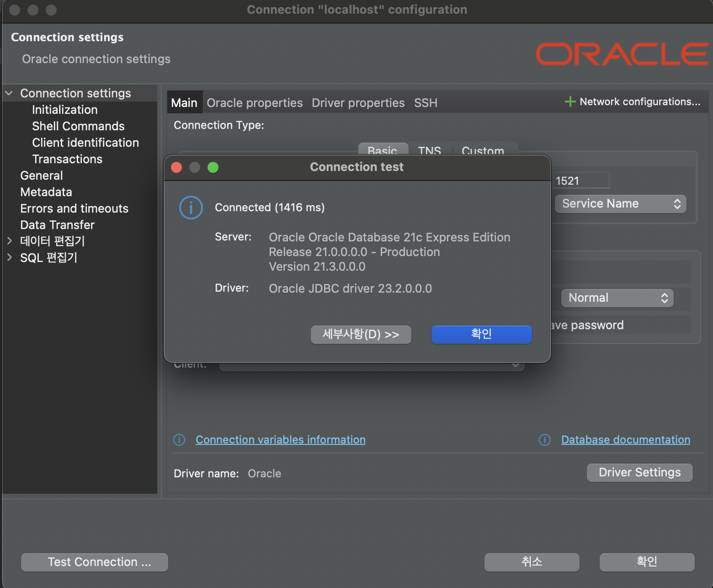Image resolution: width=713 pixels, height=588 pixels.
Task: Click the Connected (1416 ms) status text
Action: [270, 208]
